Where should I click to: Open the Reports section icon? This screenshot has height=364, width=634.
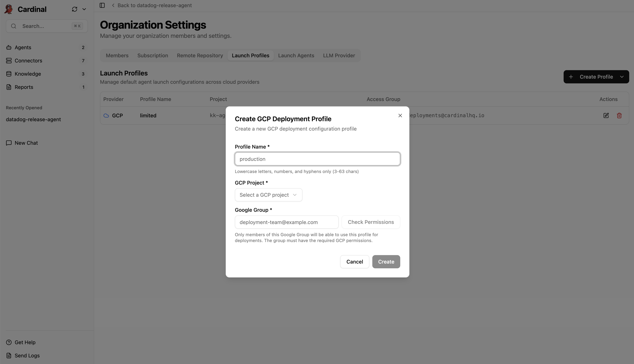click(9, 87)
